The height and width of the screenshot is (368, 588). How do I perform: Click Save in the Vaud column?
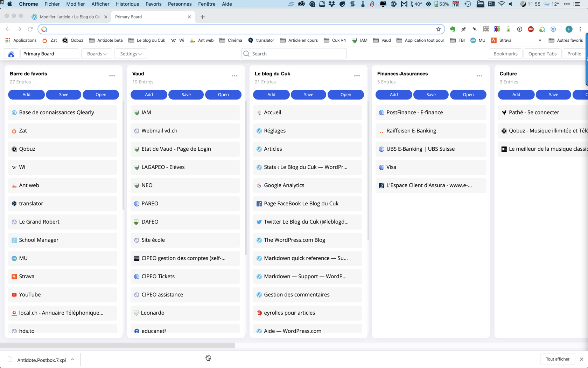pos(186,95)
